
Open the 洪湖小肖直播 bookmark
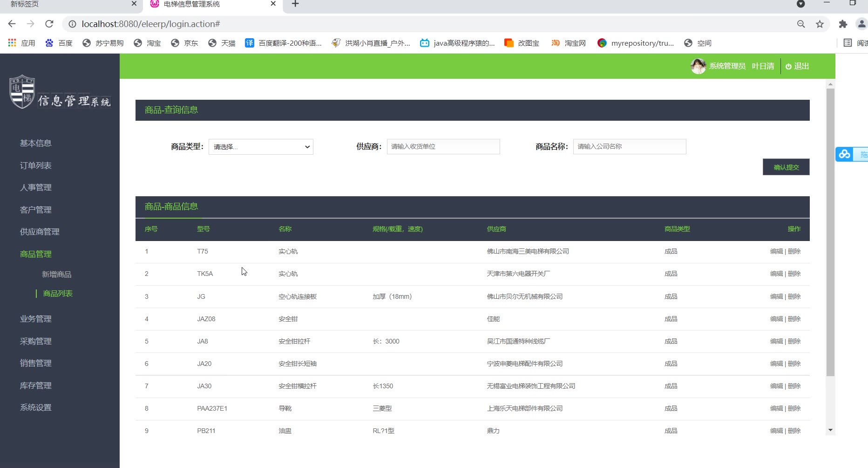[x=371, y=43]
